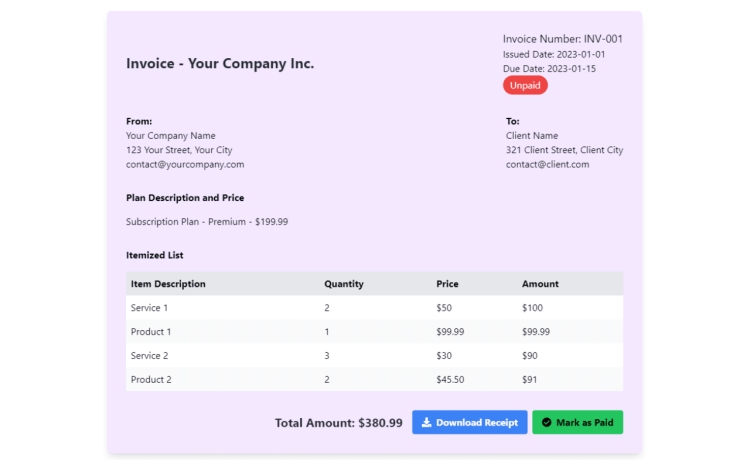Click the $99.99 amount cell of Product 1
Screen dimensions: 750x469
point(535,332)
